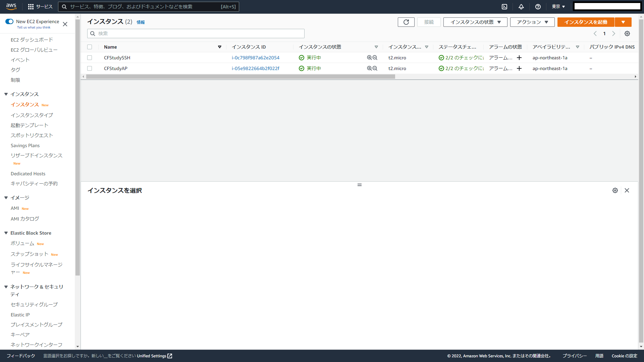Open セキュリティグループ in sidebar
The height and width of the screenshot is (362, 644).
(x=34, y=304)
